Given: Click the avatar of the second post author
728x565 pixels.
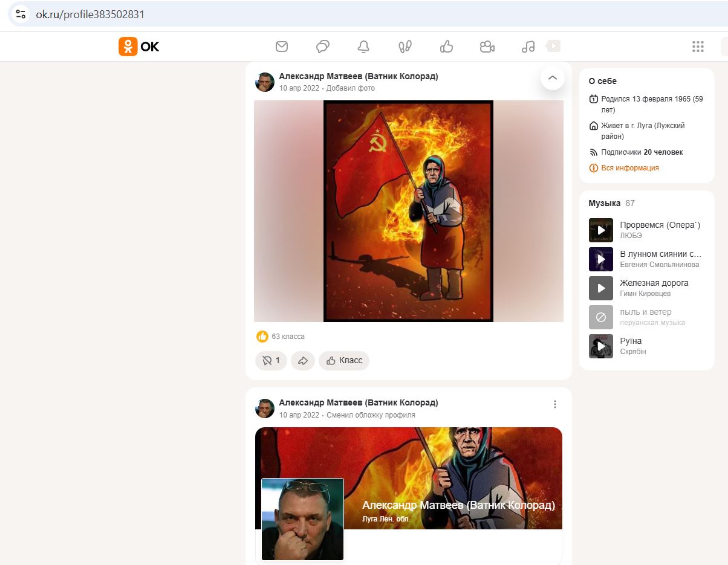Looking at the screenshot, I should [265, 408].
